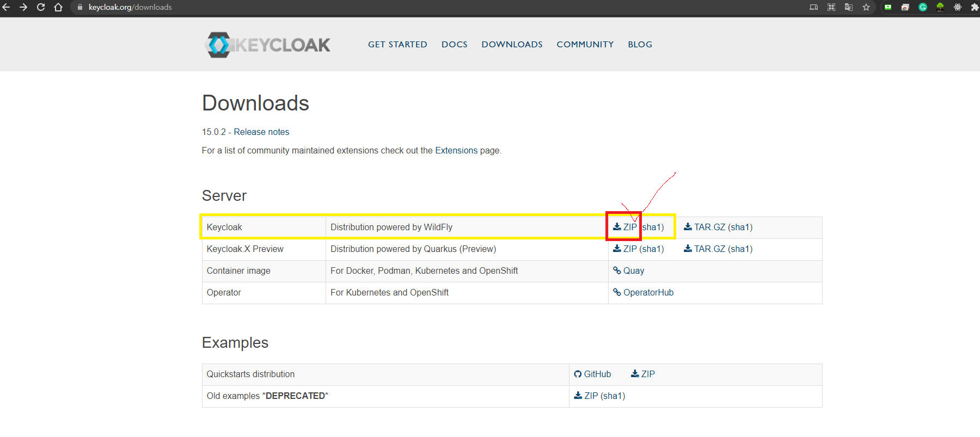Open the translate page icon
The height and width of the screenshot is (437, 980).
coord(849,7)
